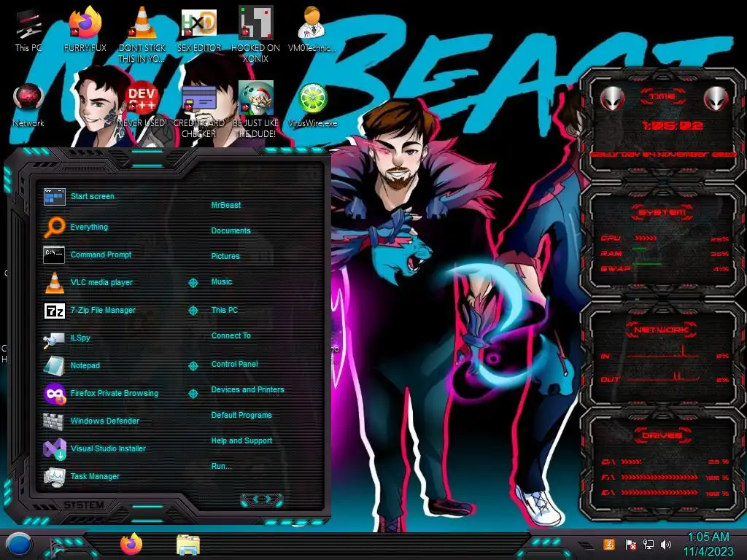Open Help and Support
This screenshot has width=747, height=560.
click(x=241, y=441)
